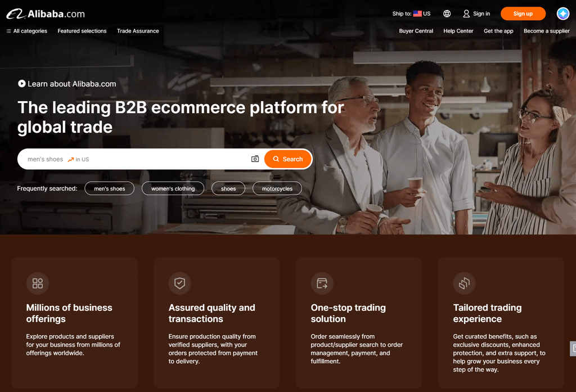Click the trending arrow icon in search bar
The height and width of the screenshot is (392, 576).
coord(71,160)
